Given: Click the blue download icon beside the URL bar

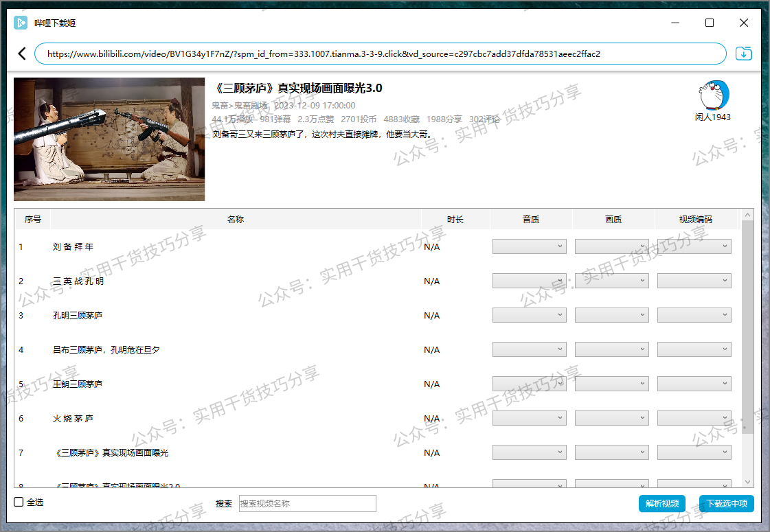Looking at the screenshot, I should click(x=743, y=53).
